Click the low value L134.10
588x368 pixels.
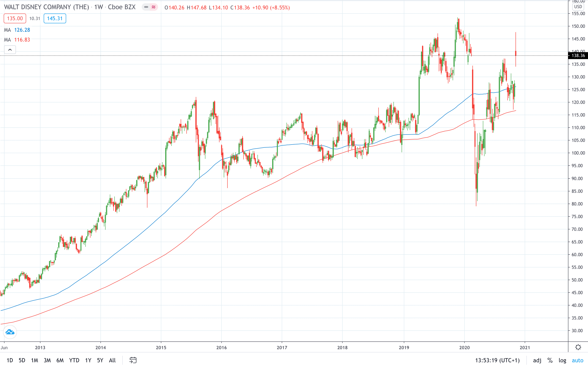click(218, 8)
